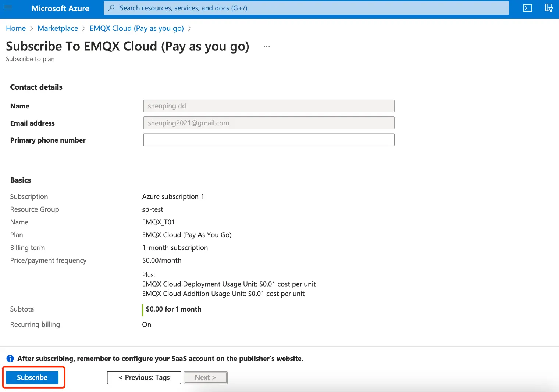Click the 'Price/payment frequency' label
Screen dimensions: 559x392
click(x=48, y=260)
